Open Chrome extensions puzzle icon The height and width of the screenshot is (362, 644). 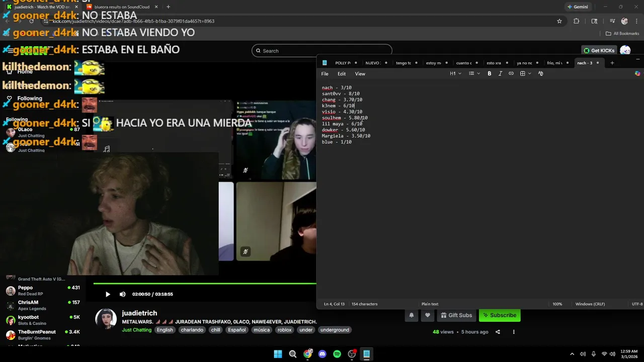(577, 21)
